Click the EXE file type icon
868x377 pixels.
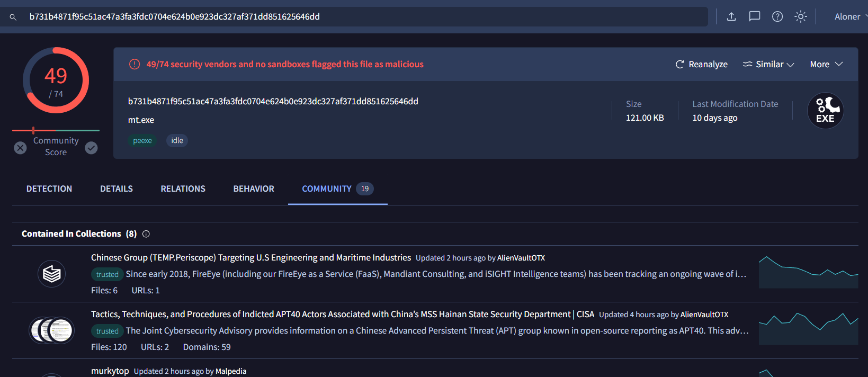pyautogui.click(x=825, y=111)
